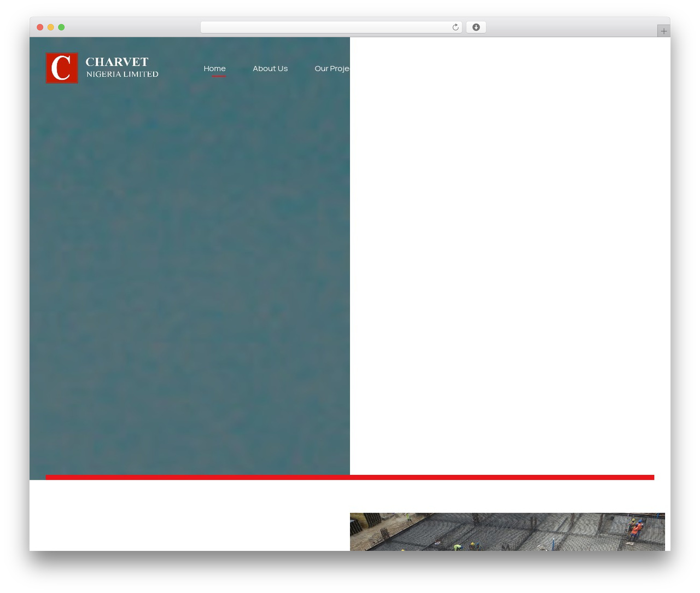Click the Charvet Nigeria Limited logo
Screen dimensions: 700x593
[102, 68]
